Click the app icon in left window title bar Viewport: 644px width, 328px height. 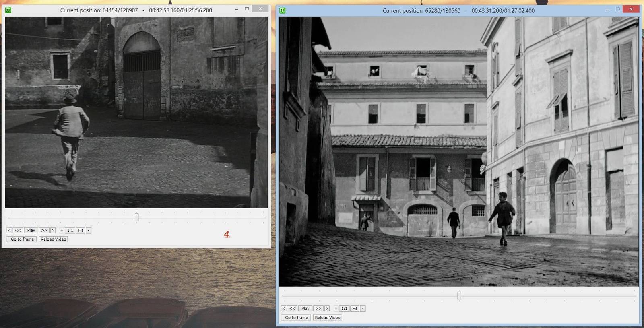click(8, 10)
